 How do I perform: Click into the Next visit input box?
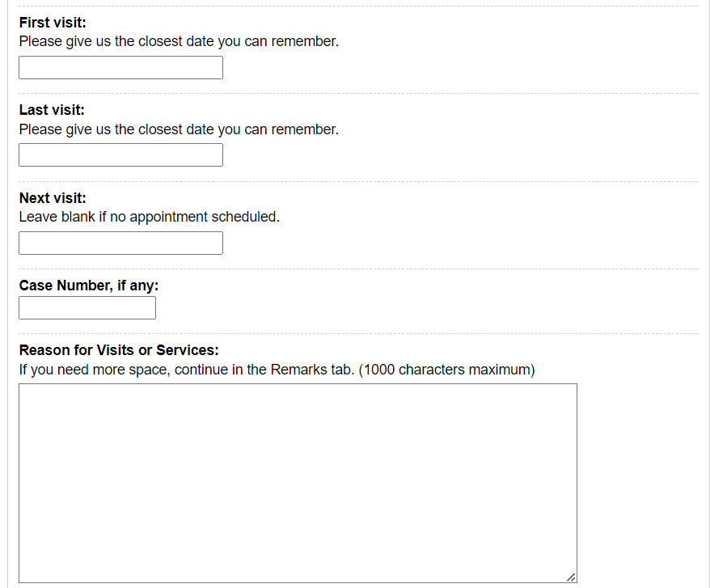(x=120, y=243)
